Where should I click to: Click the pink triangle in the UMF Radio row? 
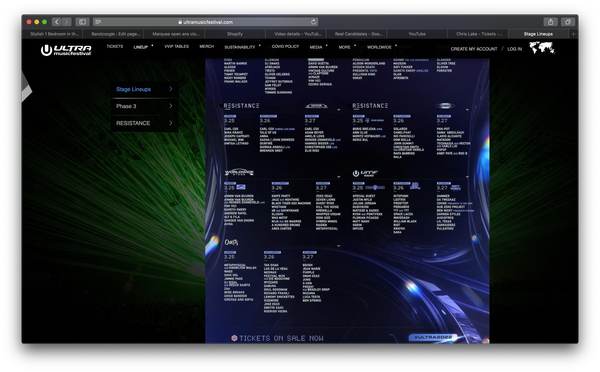(467, 177)
